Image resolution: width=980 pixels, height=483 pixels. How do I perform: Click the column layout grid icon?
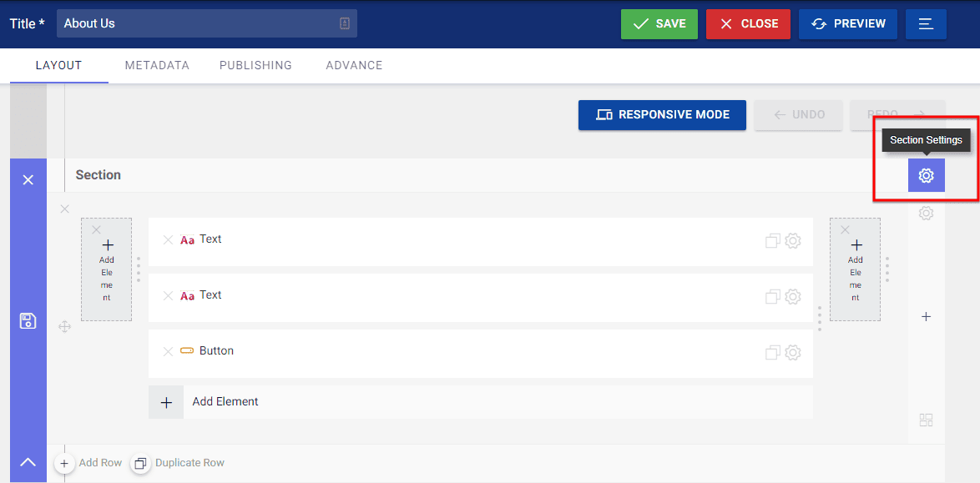(926, 420)
